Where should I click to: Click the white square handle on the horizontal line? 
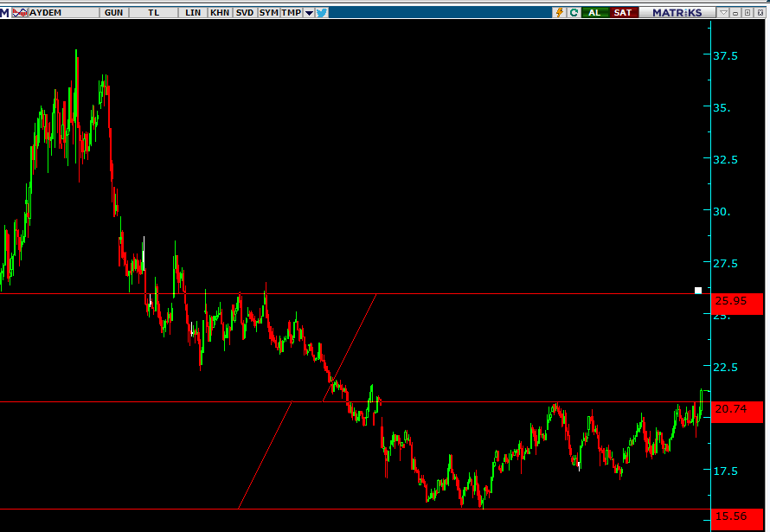point(697,291)
